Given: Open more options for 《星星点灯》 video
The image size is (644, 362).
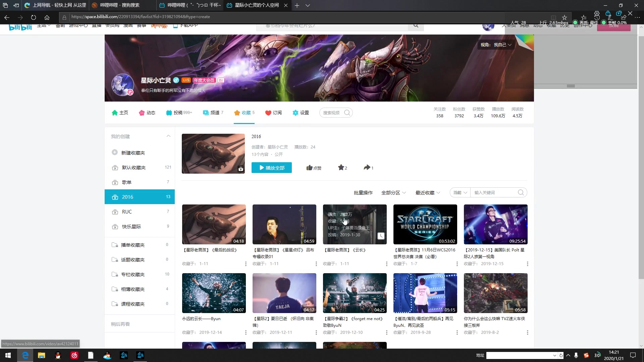Looking at the screenshot, I should tap(316, 264).
